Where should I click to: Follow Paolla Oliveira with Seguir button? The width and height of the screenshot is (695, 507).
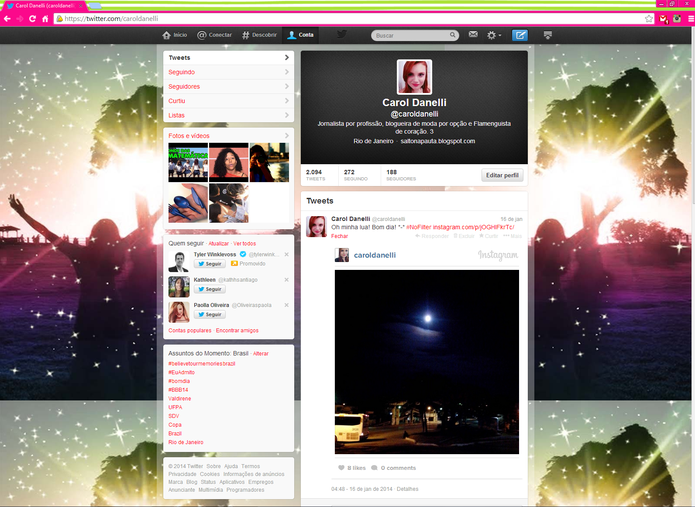coord(210,314)
